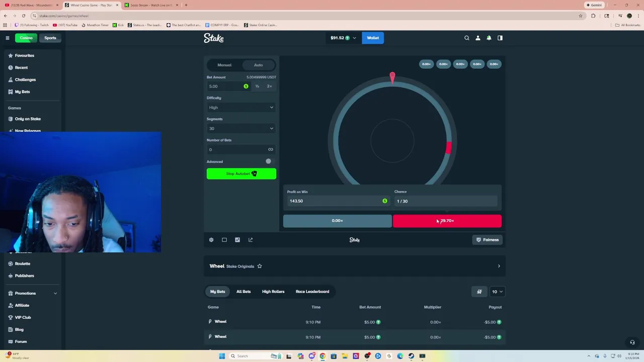Open the hamburger sidebar menu

8,38
